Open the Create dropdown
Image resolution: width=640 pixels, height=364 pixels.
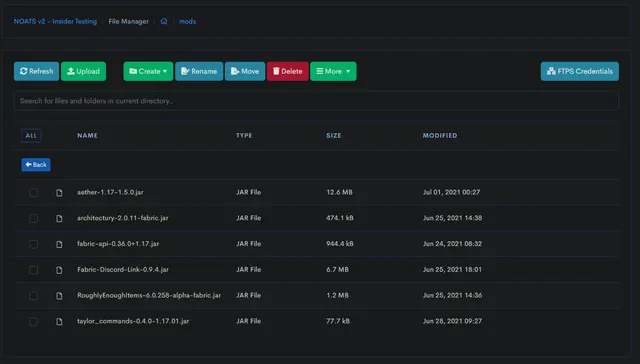point(148,71)
